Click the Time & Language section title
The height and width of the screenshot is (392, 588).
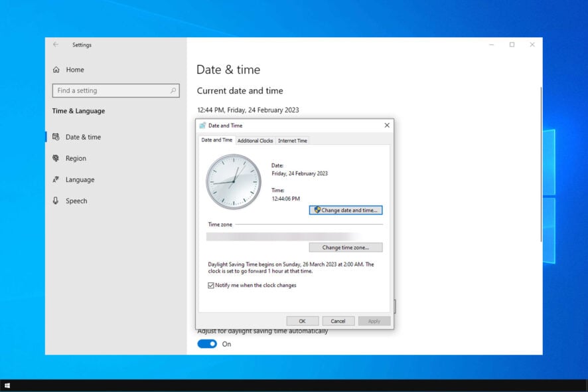78,111
